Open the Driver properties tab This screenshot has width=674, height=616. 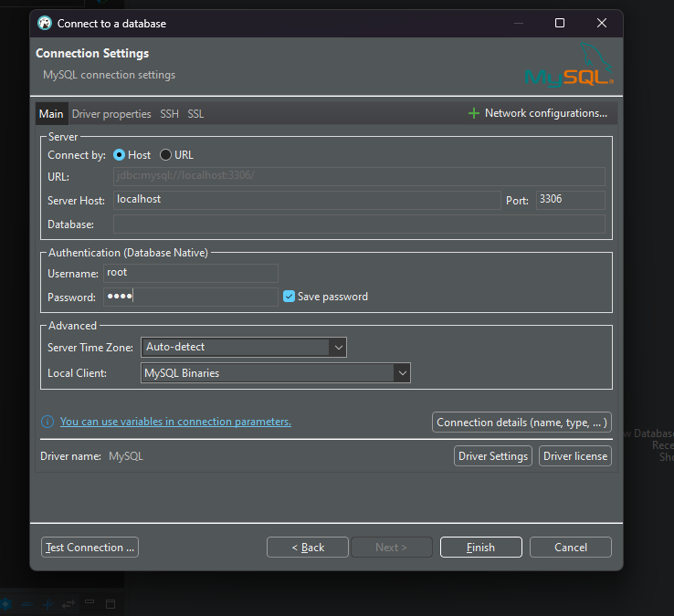click(111, 114)
